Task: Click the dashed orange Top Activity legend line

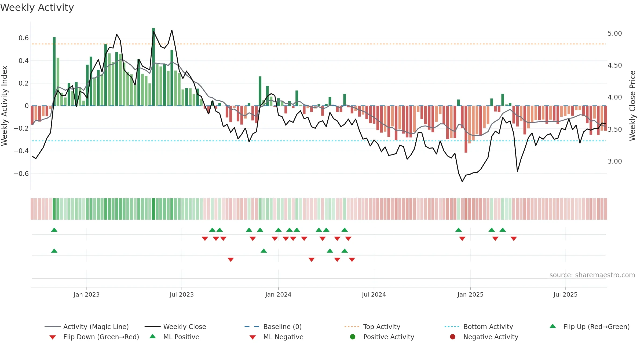Action: pos(352,327)
